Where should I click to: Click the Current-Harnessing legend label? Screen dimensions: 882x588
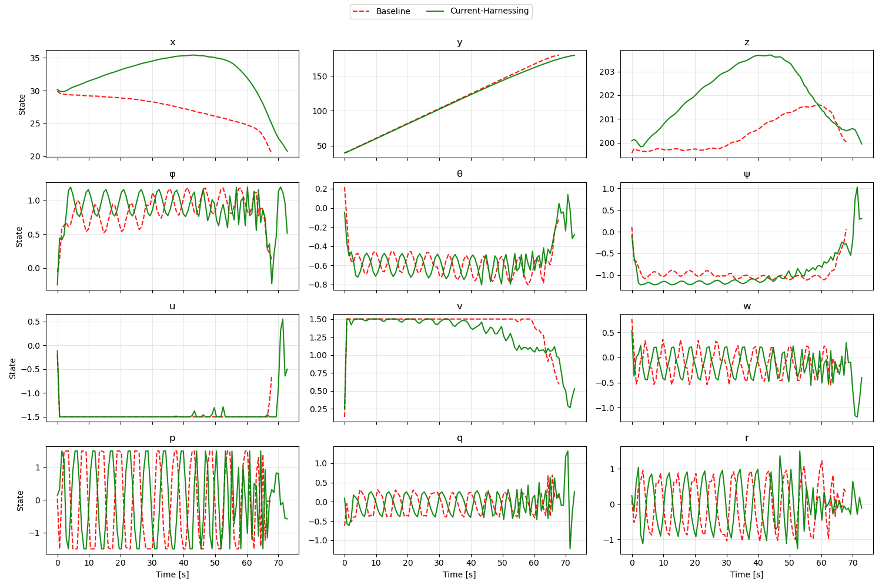pyautogui.click(x=489, y=11)
